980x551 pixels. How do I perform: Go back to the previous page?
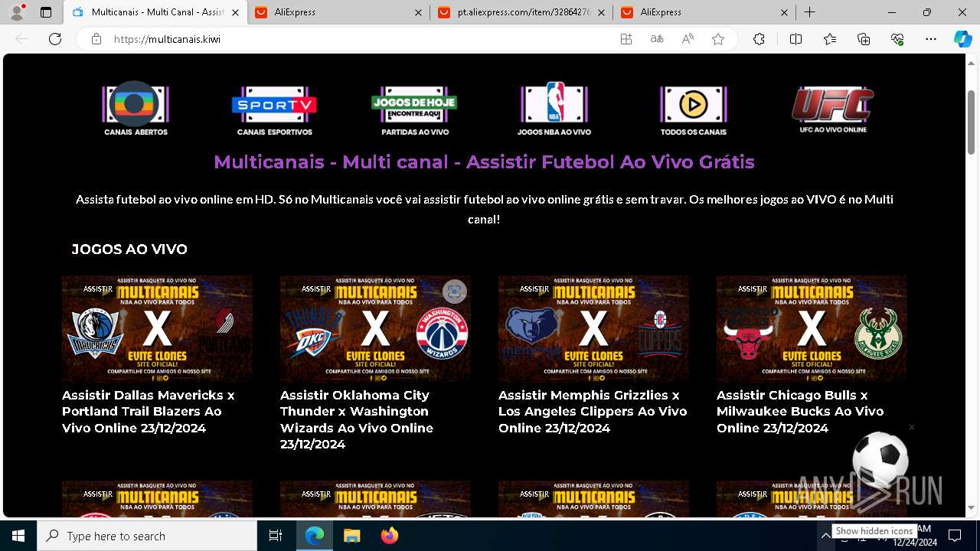[x=21, y=39]
